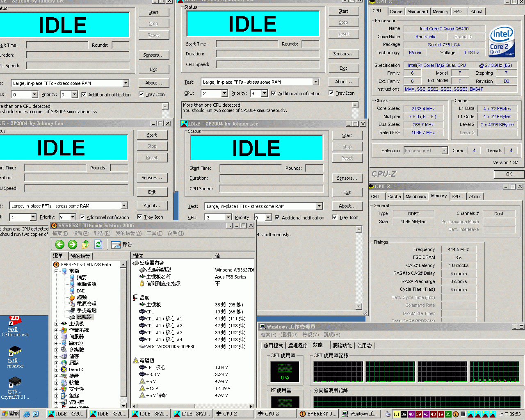Viewport: 525px width, 420px height.
Task: Select 摘要 summary item in EVEREST tree
Action: (x=82, y=277)
